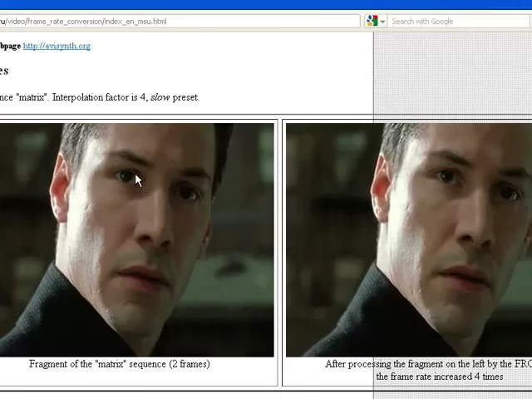Click the italic word 'slow'
Viewport: 532px width, 399px height.
160,97
